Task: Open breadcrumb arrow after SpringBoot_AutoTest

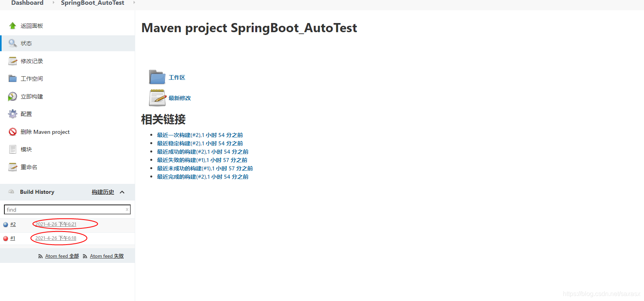Action: point(134,2)
